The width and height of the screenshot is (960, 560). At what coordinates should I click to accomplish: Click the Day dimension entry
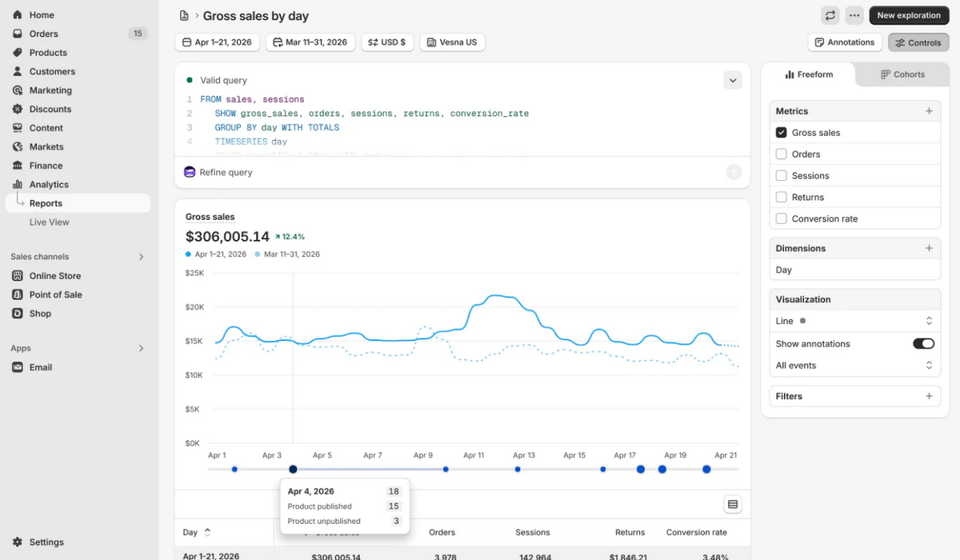point(854,270)
